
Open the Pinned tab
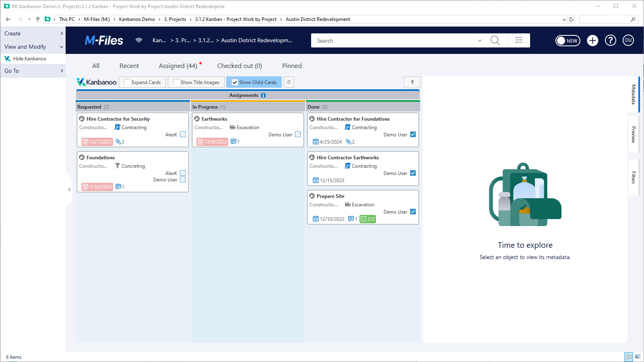coord(292,66)
